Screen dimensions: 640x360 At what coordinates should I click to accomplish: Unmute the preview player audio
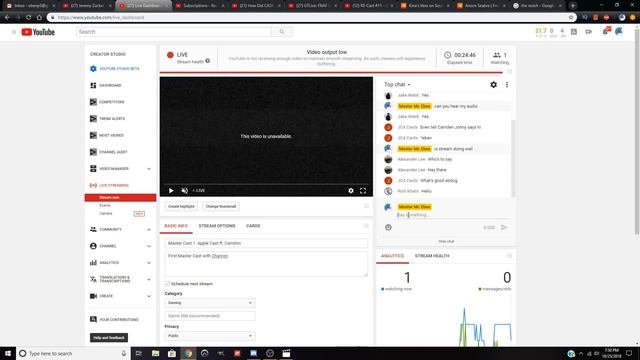pos(184,191)
